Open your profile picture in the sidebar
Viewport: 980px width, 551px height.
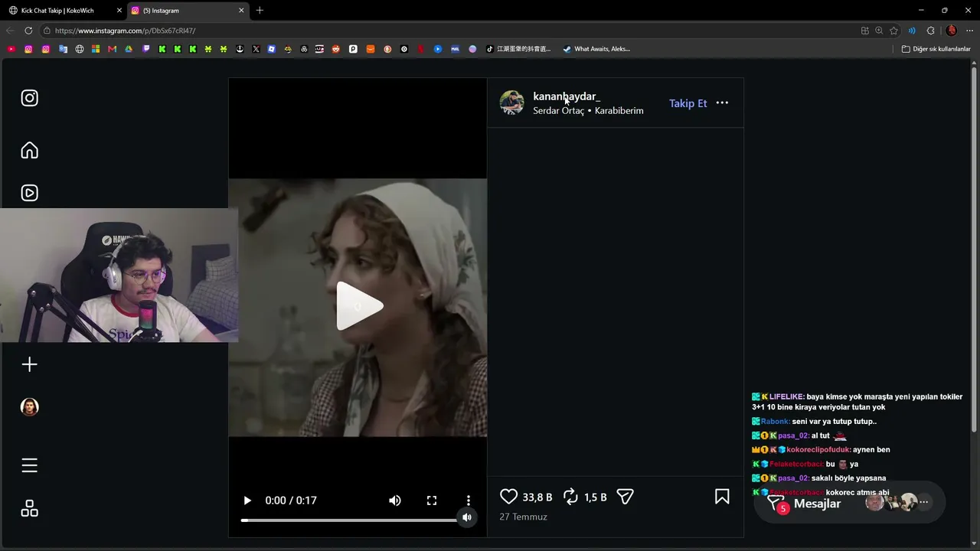point(29,407)
